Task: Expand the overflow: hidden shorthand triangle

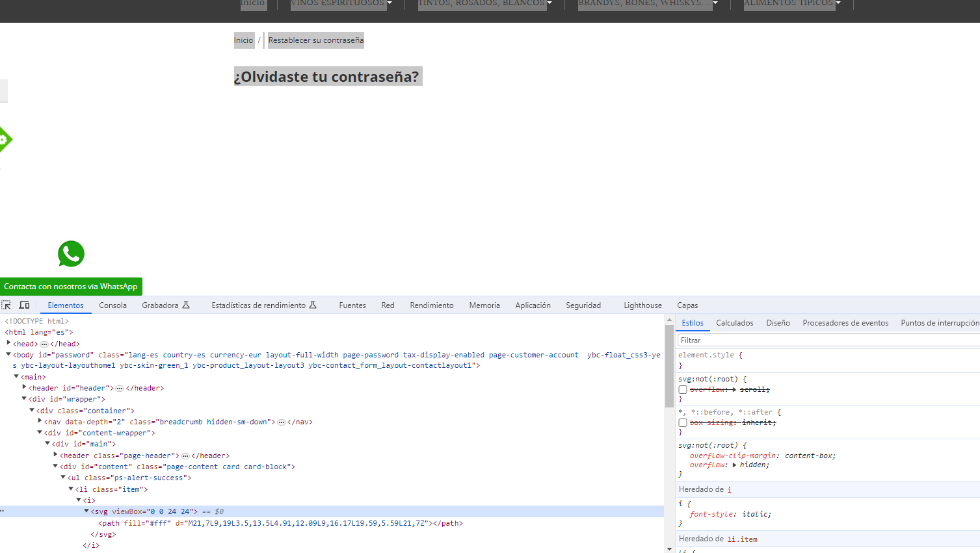Action: 735,465
